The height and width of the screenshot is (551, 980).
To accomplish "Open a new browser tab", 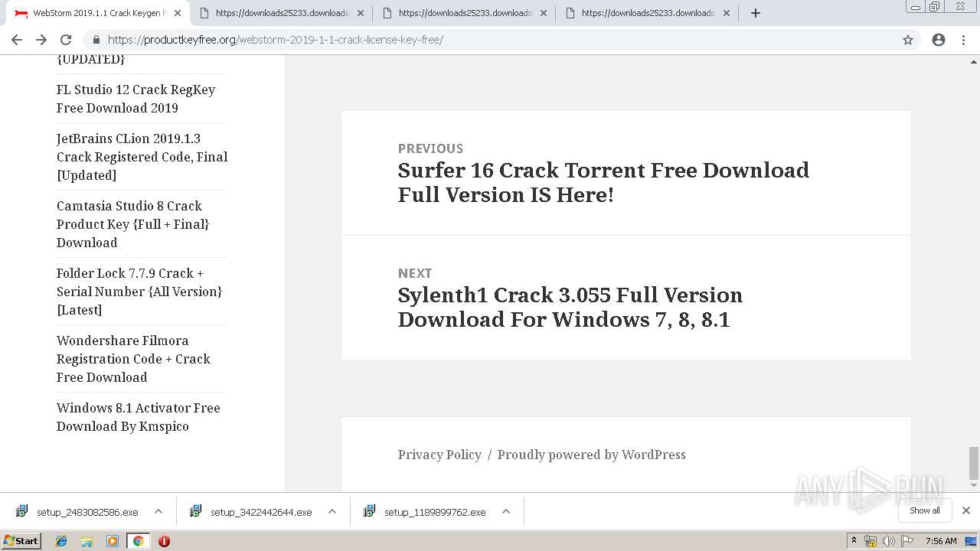I will pos(756,13).
